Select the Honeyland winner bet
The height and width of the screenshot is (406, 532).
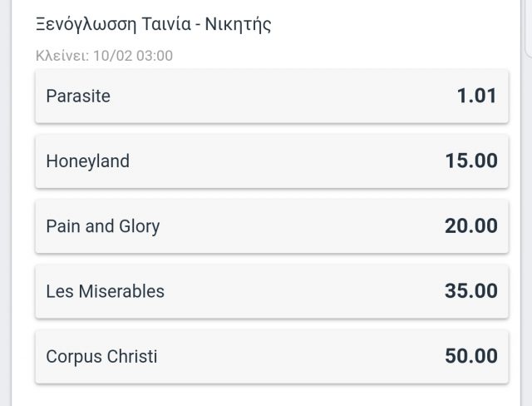coord(272,161)
